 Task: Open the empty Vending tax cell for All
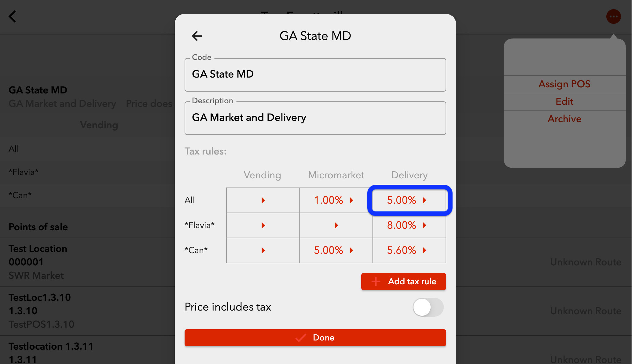click(263, 200)
